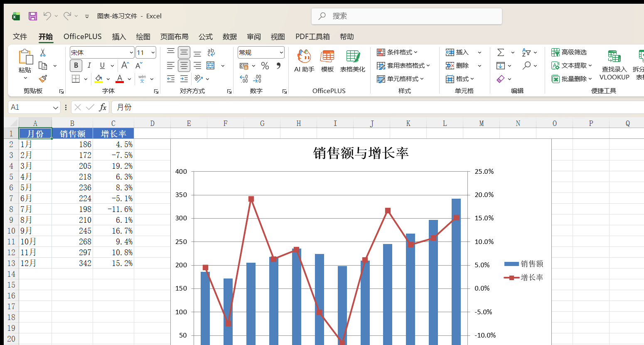
Task: Activate the Format Painter brush
Action: coord(43,79)
